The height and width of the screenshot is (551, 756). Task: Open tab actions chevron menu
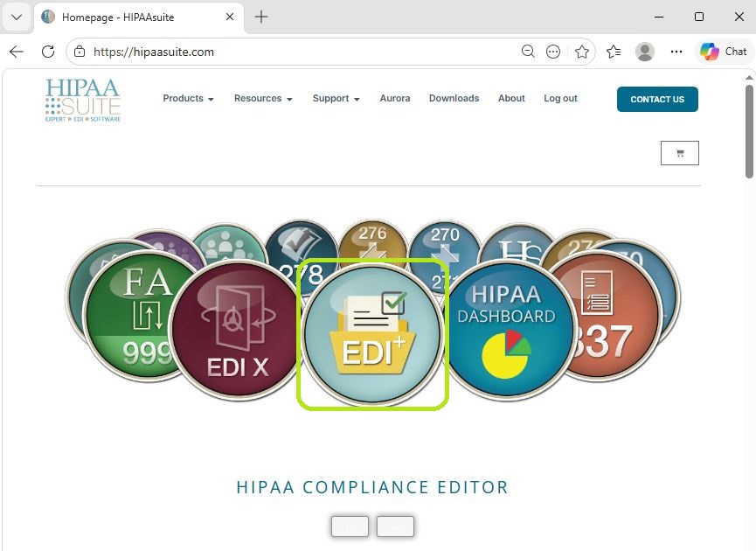pyautogui.click(x=17, y=17)
